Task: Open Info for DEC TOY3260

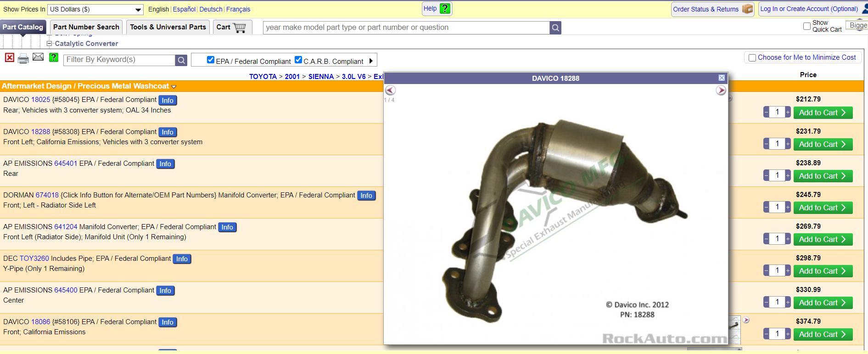Action: click(182, 259)
